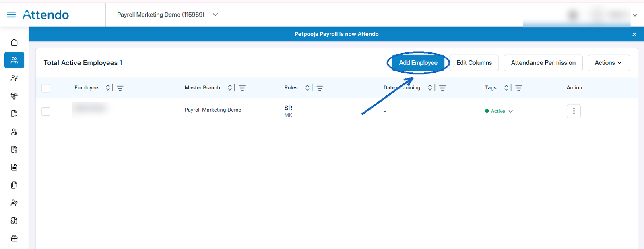Open the Actions dropdown
This screenshot has height=249, width=644.
tap(609, 63)
